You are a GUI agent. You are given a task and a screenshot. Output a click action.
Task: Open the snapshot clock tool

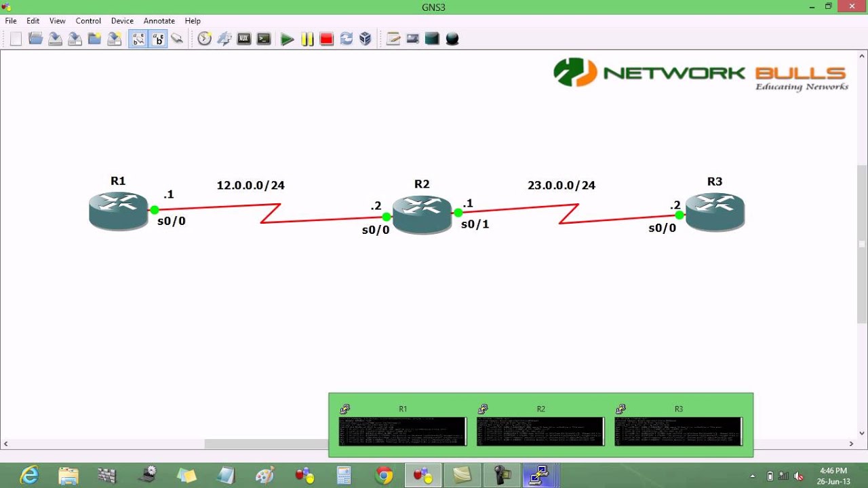point(205,39)
